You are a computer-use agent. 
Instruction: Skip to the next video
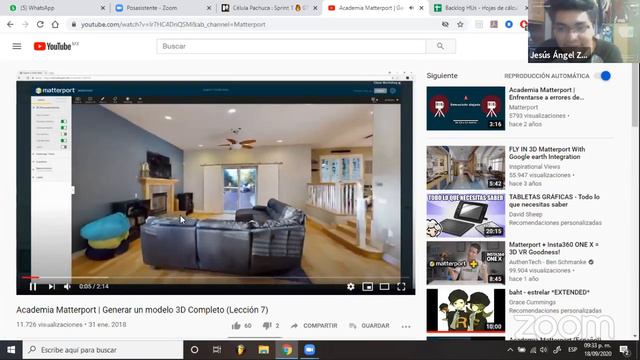pos(51,287)
